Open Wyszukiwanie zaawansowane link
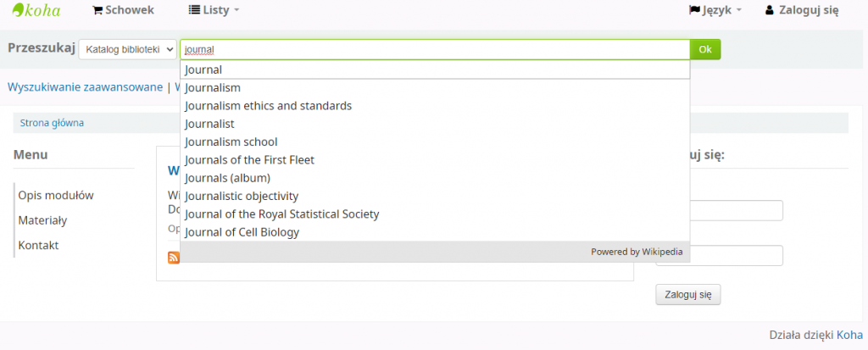 pos(85,87)
